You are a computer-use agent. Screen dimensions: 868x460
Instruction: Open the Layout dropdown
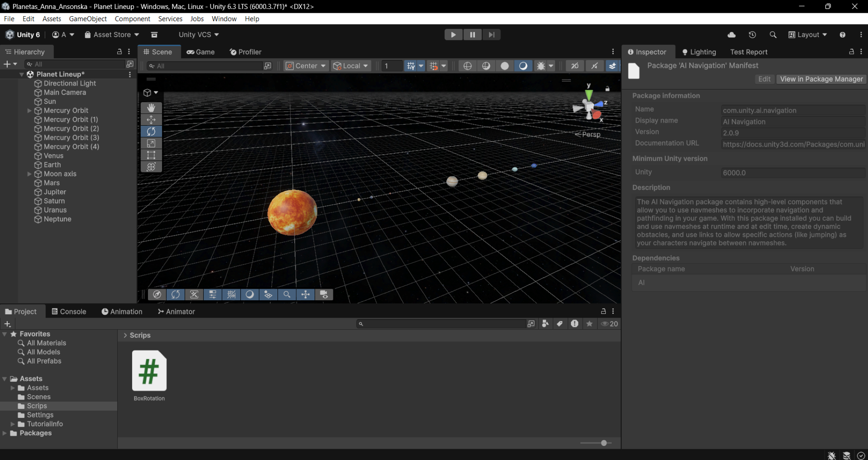point(807,34)
